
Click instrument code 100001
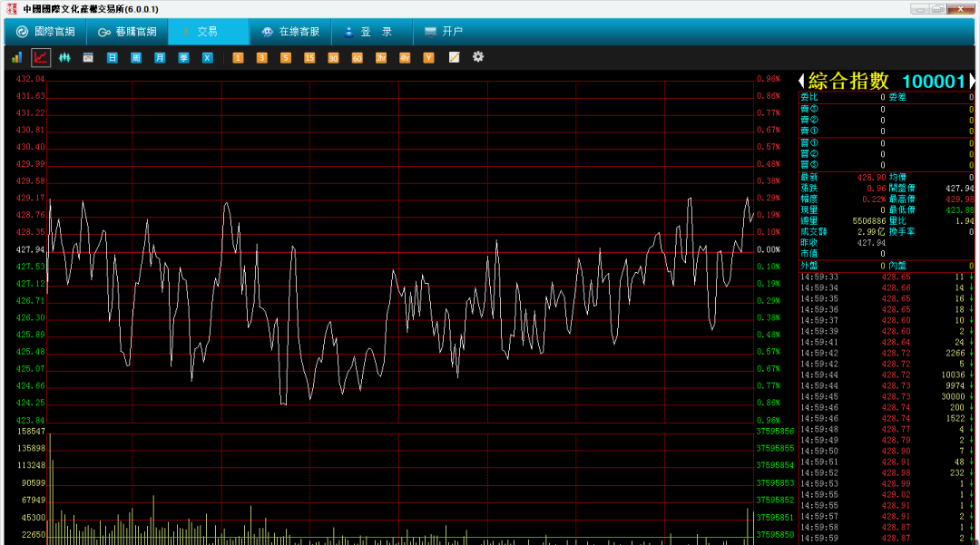(x=934, y=81)
